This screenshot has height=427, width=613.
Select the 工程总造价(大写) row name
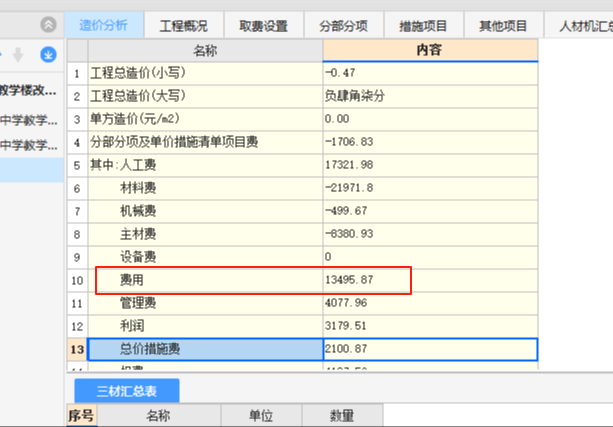(205, 96)
